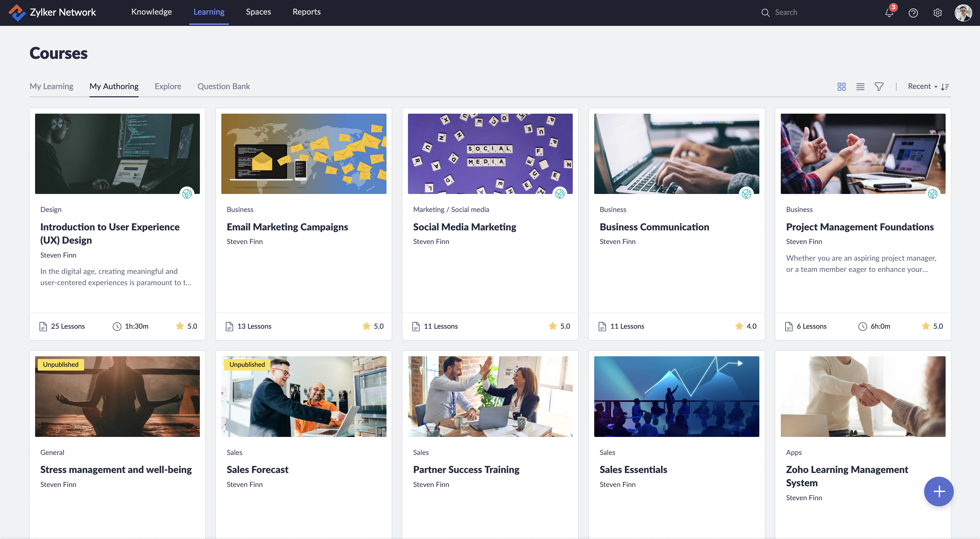The image size is (980, 539).
Task: Switch to grid view layout
Action: (x=841, y=87)
